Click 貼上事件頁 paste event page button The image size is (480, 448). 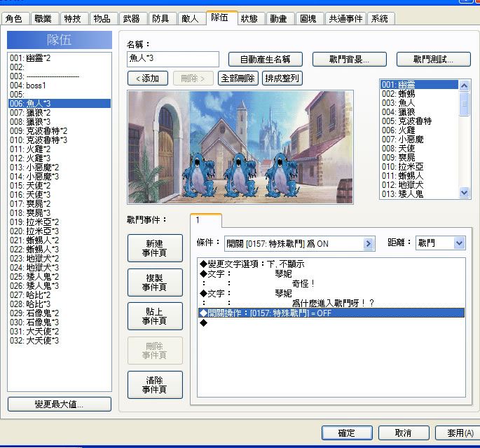[x=155, y=316]
